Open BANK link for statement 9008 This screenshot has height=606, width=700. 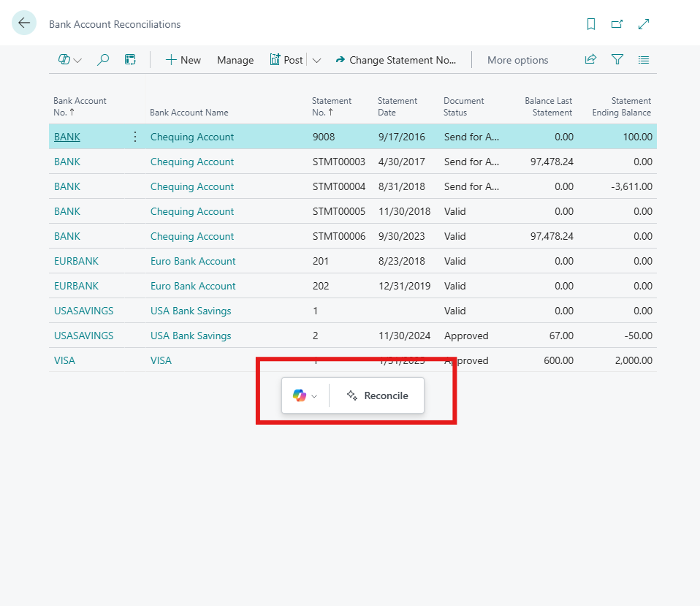(67, 137)
